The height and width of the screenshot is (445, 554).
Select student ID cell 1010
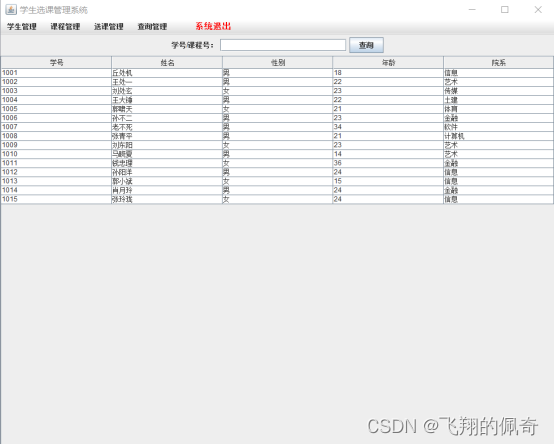(56, 154)
